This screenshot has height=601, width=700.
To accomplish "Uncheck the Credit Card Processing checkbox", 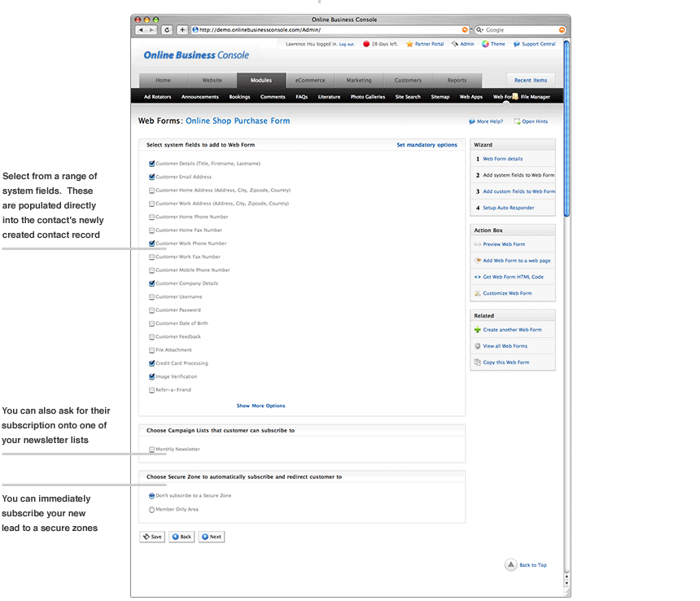I will coord(152,363).
